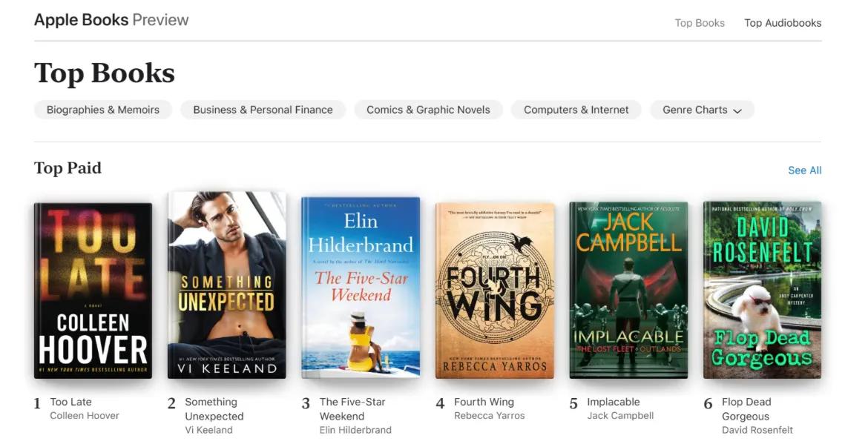Click See All for Top Paid
Screen dimensions: 868x444
coord(804,170)
